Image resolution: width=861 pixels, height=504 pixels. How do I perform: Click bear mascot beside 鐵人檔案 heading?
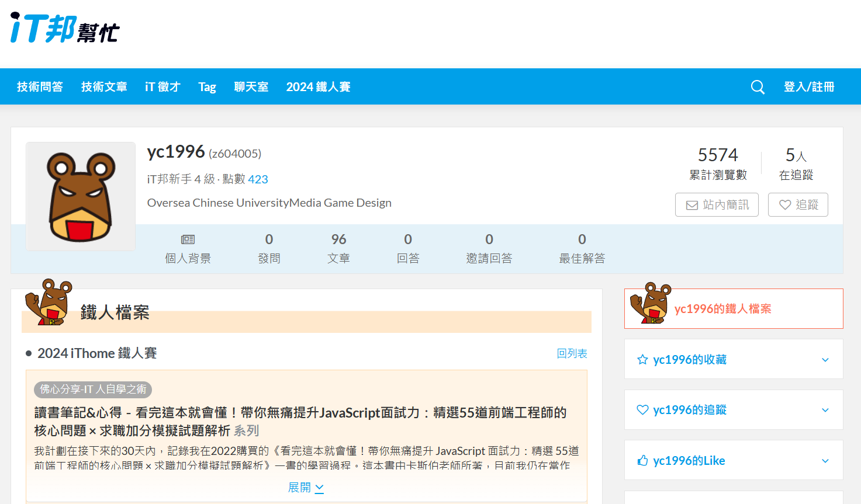[x=49, y=302]
